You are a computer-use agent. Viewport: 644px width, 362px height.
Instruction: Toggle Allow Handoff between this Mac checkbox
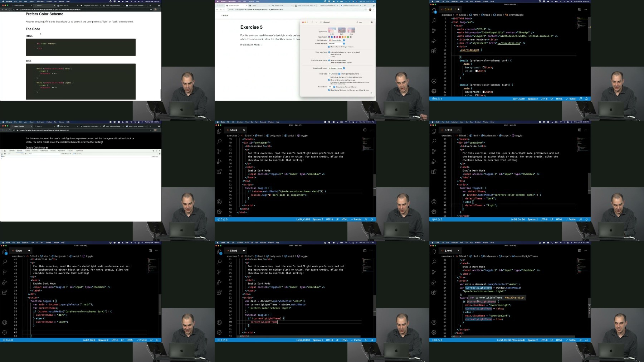click(329, 90)
